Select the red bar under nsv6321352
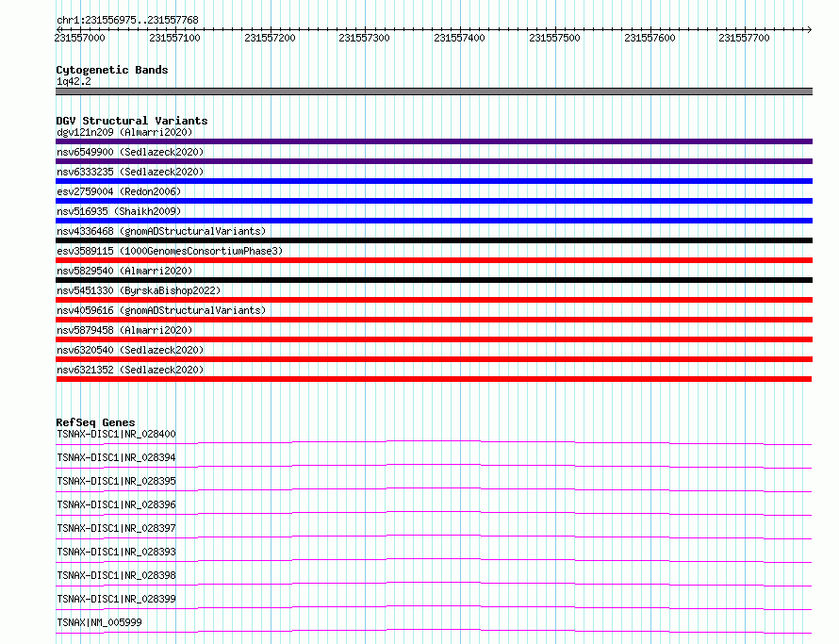 (x=434, y=379)
